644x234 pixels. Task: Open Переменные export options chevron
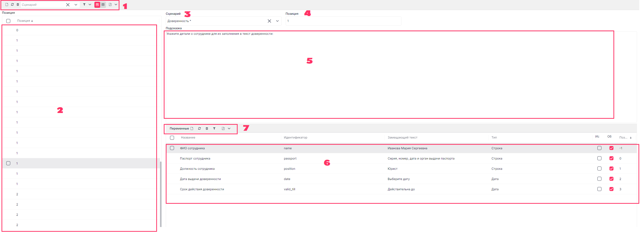(x=229, y=128)
